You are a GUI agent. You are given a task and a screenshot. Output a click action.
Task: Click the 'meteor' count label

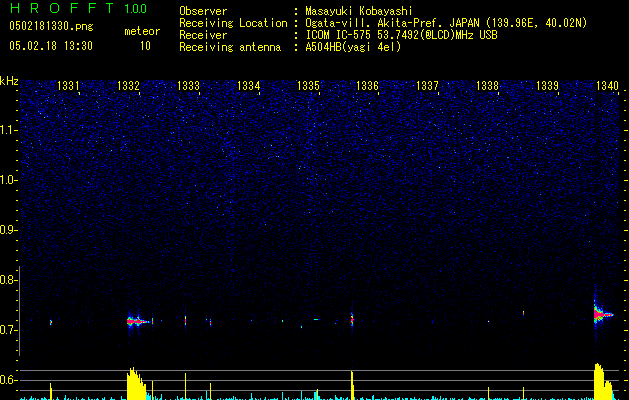142,31
